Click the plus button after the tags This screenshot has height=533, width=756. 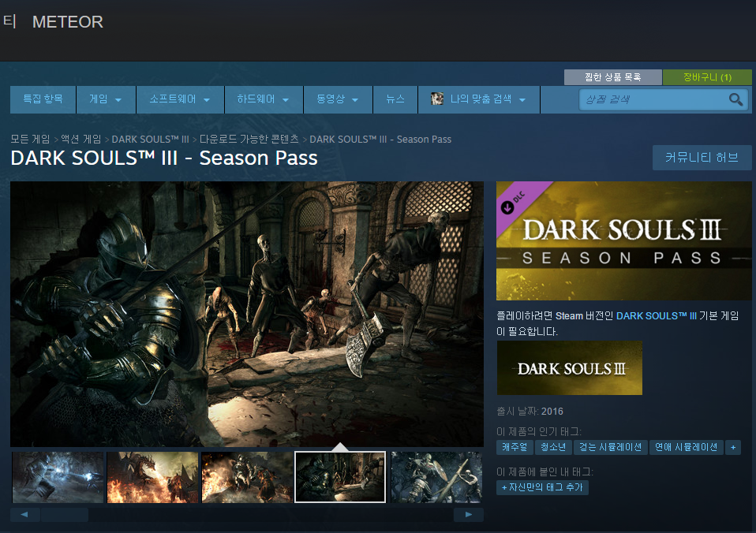(x=733, y=447)
